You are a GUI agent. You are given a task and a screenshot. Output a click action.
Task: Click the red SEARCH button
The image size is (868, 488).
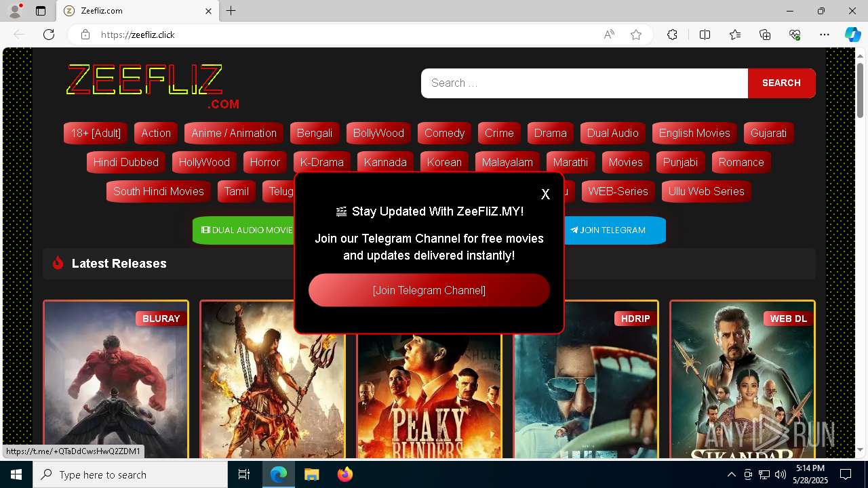tap(781, 83)
